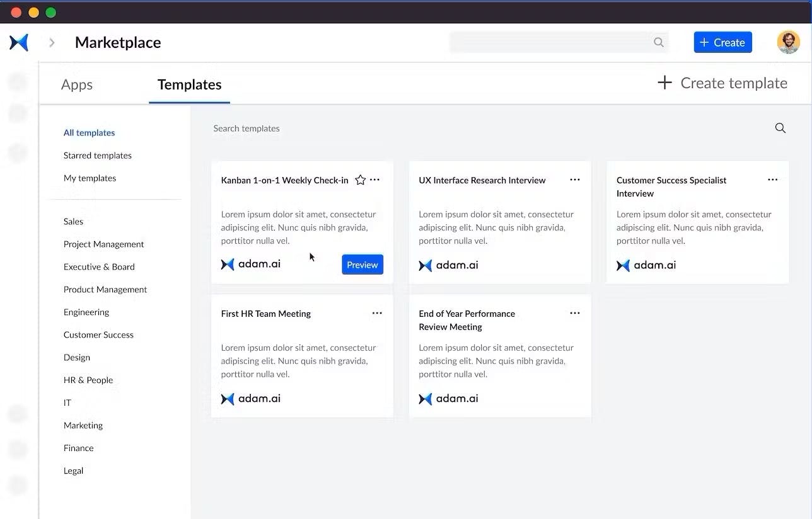Select the Templates tab
Viewport: 812px width, 519px height.
tap(189, 85)
